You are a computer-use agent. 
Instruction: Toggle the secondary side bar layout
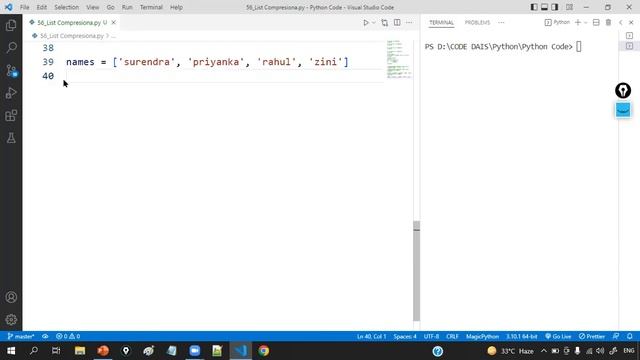click(x=555, y=7)
